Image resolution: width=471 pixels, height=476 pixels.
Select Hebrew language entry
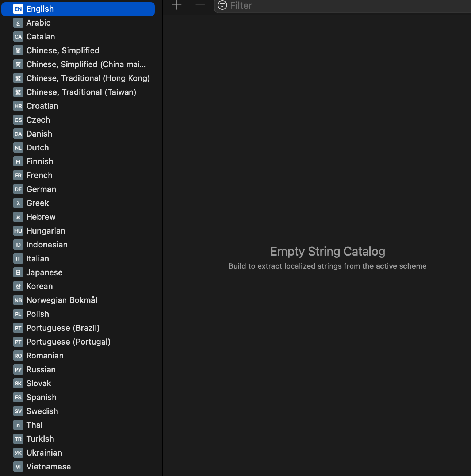pos(41,217)
